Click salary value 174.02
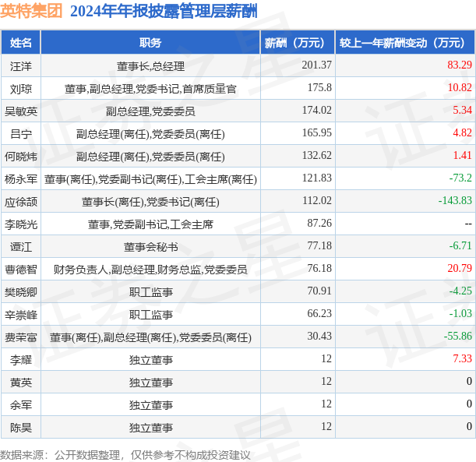 coord(316,110)
